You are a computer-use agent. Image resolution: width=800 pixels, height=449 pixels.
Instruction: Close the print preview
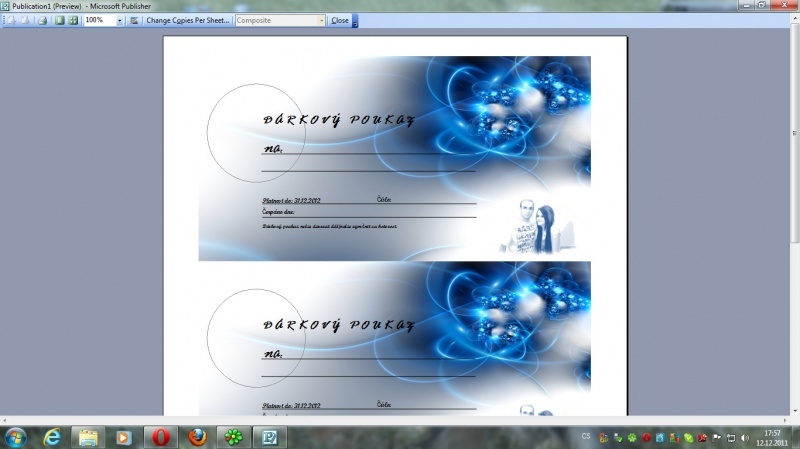pyautogui.click(x=340, y=20)
